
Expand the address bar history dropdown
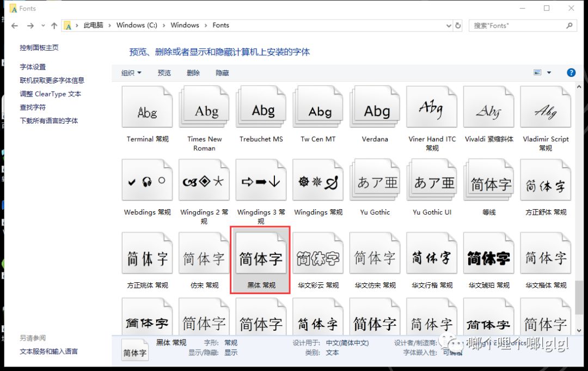point(449,26)
